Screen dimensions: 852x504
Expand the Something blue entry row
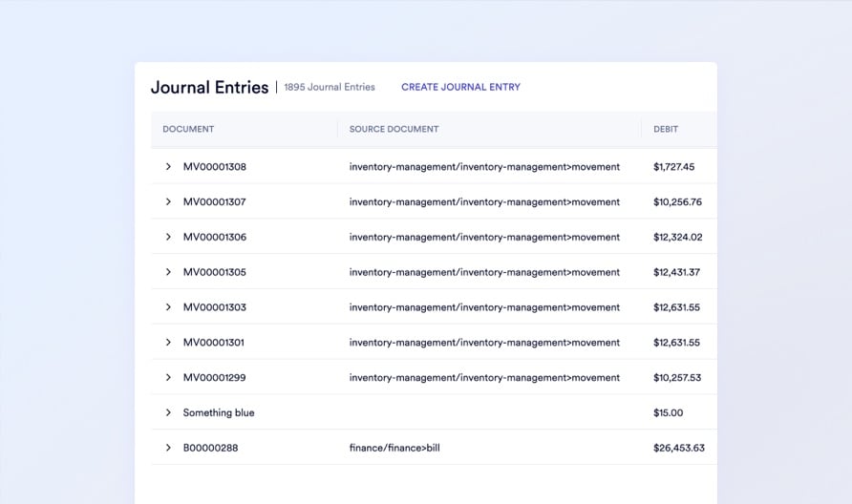pyautogui.click(x=168, y=412)
